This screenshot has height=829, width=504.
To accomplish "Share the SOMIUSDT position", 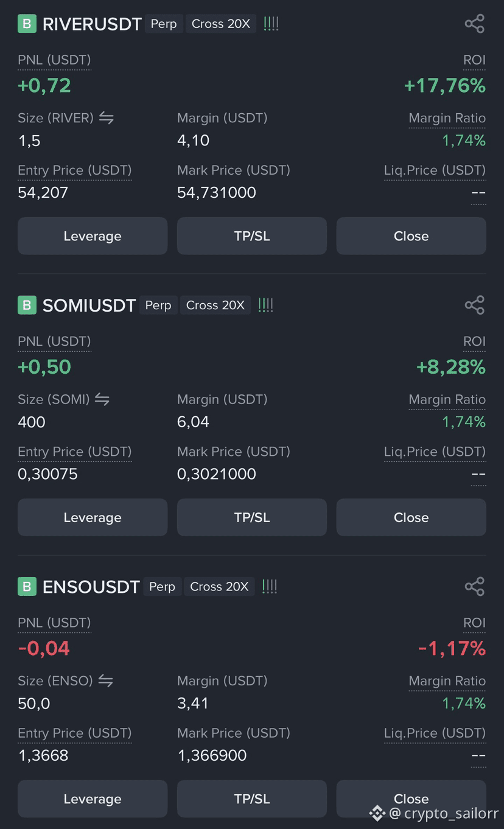I will click(474, 305).
